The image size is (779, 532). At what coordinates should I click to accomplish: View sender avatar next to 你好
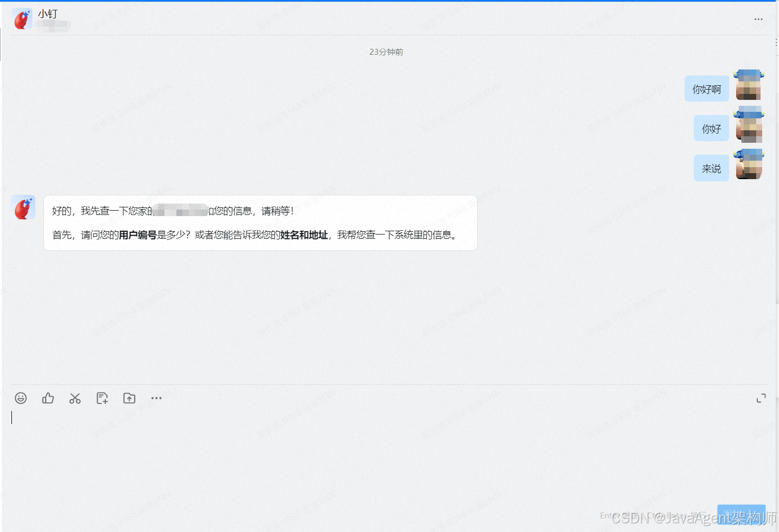coord(749,124)
